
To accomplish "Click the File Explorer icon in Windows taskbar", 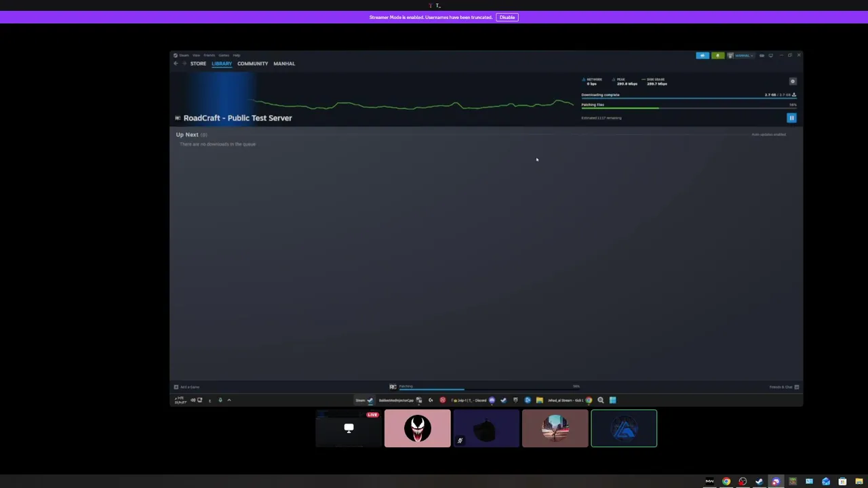I will 859,481.
